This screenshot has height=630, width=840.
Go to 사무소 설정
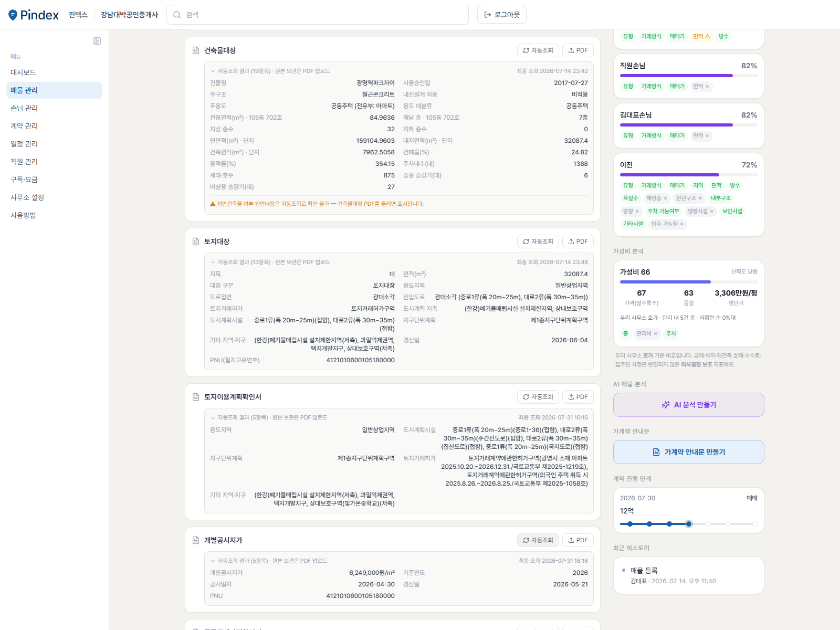point(55,197)
